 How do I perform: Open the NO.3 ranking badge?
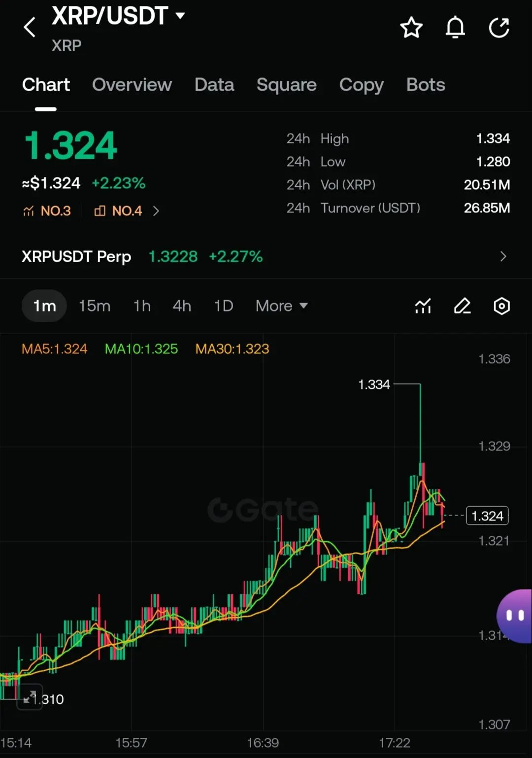pos(47,211)
